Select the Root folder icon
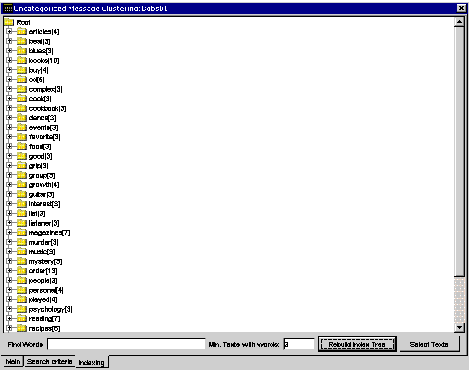This screenshot has height=371, width=470. [x=9, y=22]
